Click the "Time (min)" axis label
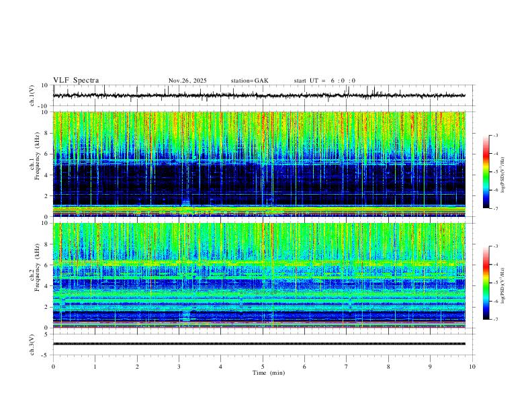 pos(269,373)
